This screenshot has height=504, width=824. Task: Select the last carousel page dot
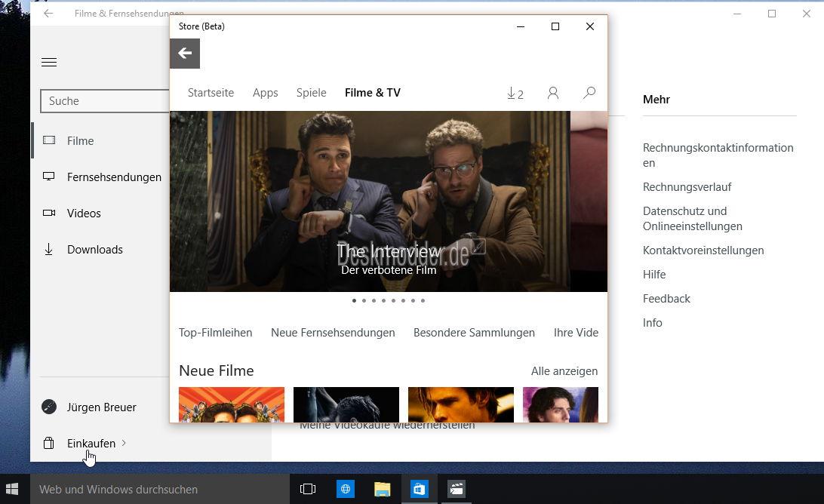pyautogui.click(x=423, y=300)
